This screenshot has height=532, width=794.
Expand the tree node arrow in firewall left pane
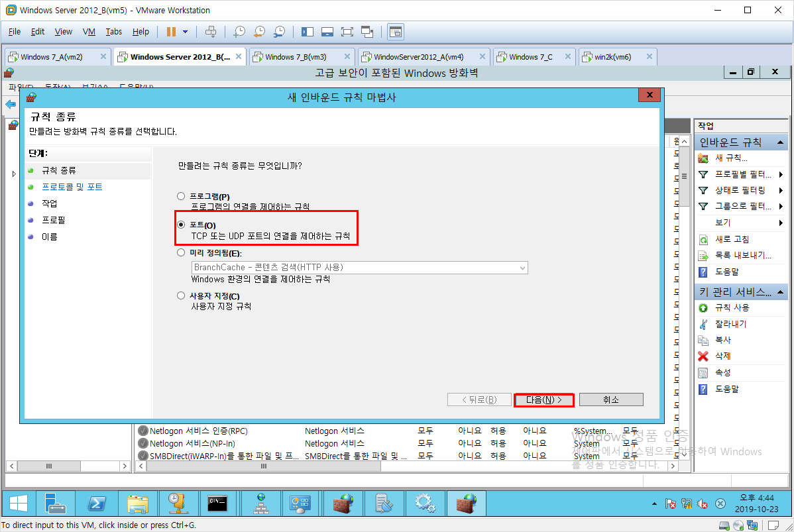[14, 174]
